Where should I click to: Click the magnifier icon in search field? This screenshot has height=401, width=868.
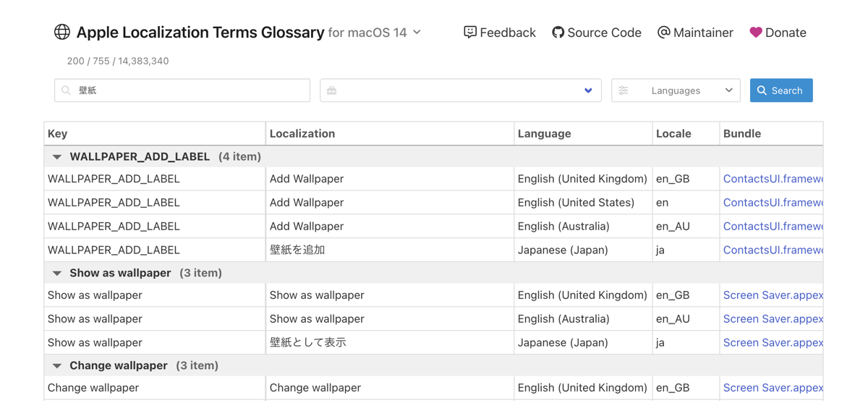pyautogui.click(x=67, y=90)
